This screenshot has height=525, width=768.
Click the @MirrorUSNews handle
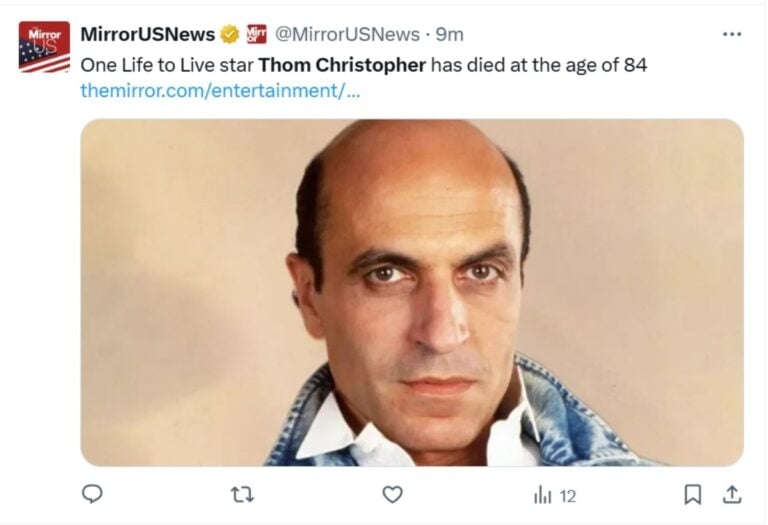click(x=347, y=34)
